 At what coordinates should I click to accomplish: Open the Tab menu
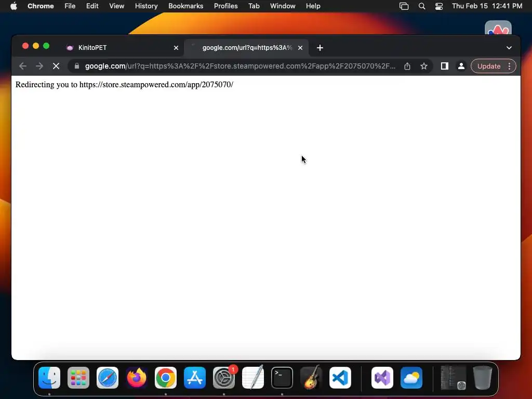(254, 6)
